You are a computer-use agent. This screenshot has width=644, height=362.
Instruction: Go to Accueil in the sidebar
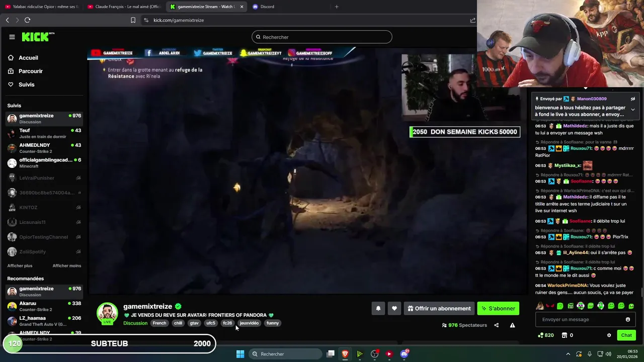point(23,58)
